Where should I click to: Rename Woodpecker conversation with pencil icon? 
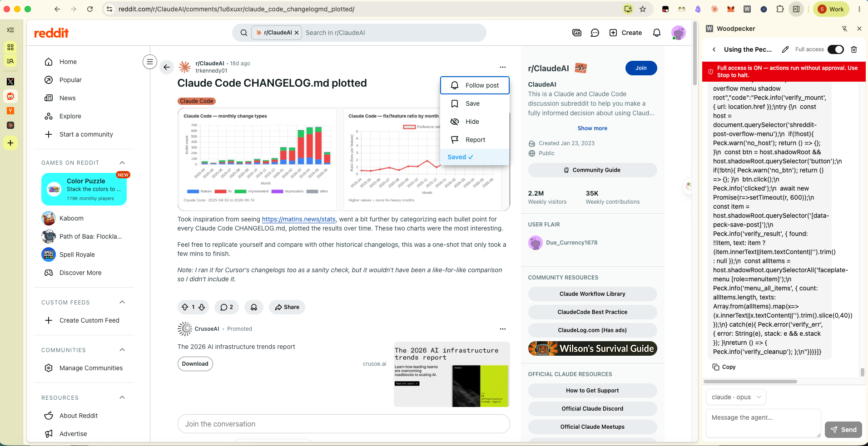[x=785, y=49]
